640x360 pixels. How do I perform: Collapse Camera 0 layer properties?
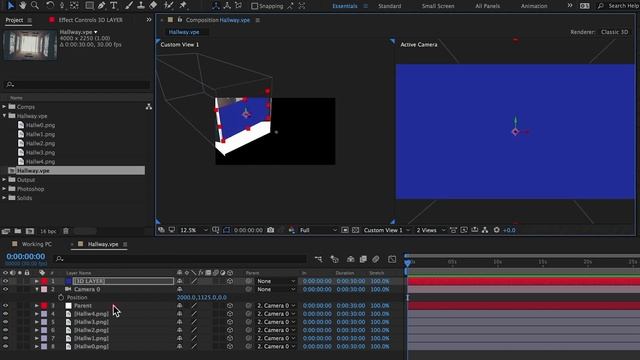coord(37,289)
